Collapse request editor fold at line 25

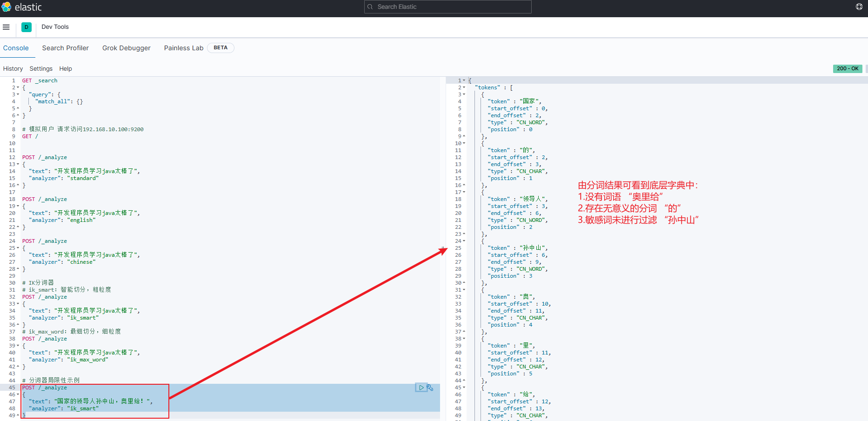pos(18,248)
